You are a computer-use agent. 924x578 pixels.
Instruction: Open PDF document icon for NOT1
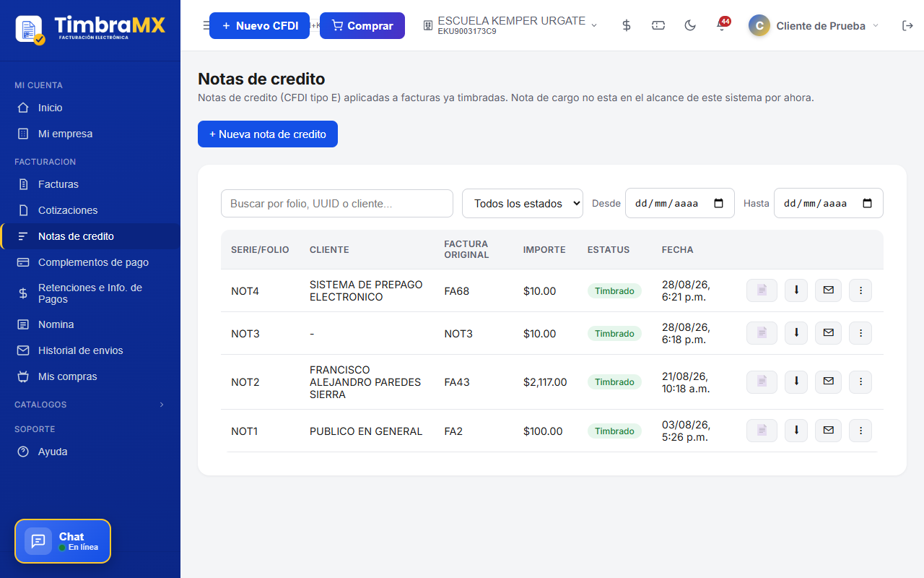tap(762, 431)
